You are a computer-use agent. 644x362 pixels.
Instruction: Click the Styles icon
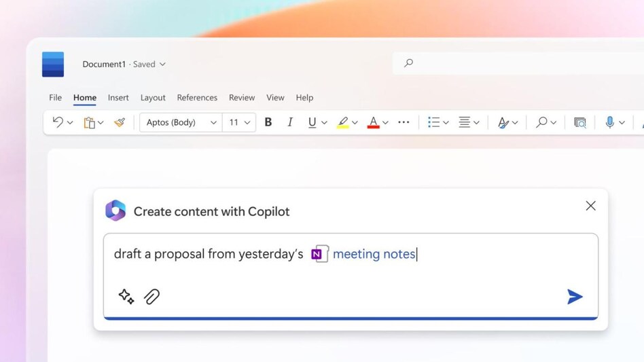503,122
